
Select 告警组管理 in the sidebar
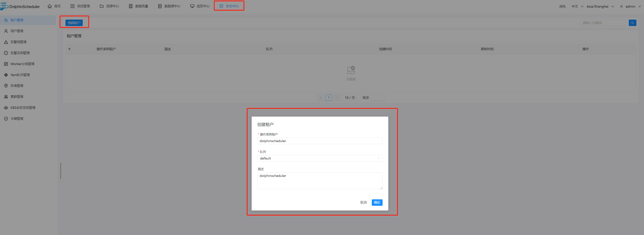tap(28, 42)
